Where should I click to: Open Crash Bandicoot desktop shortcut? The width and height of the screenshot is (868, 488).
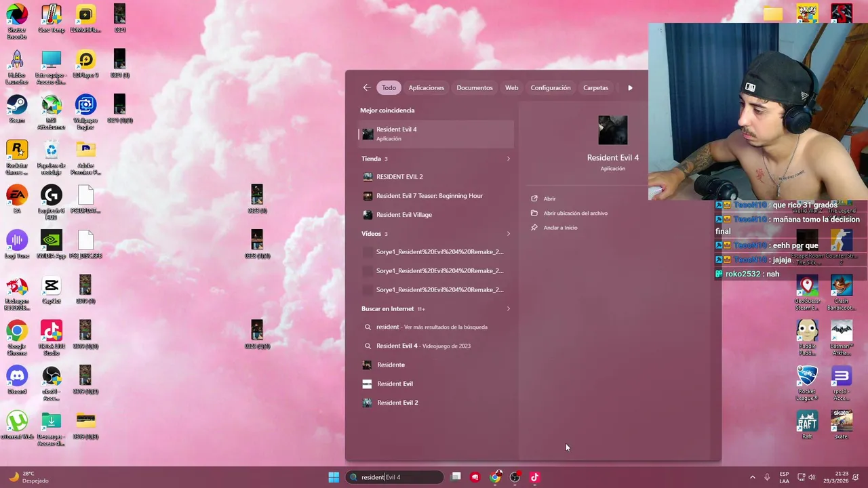(x=841, y=293)
